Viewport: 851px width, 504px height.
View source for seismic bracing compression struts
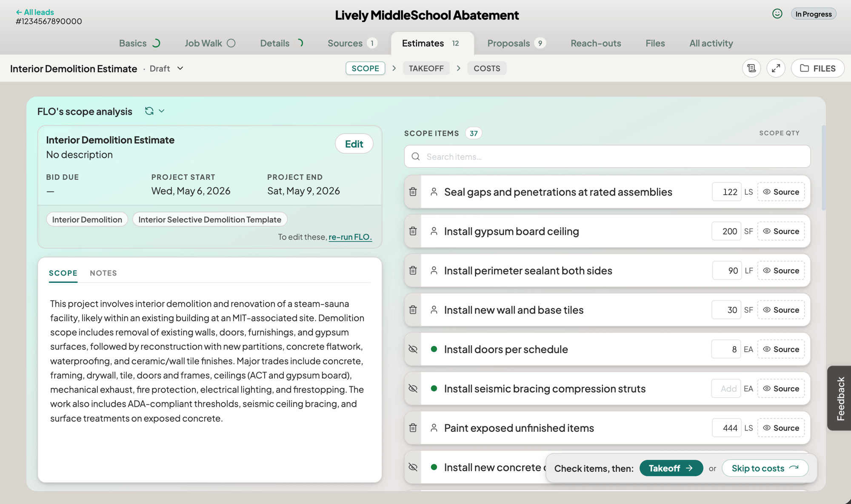[x=781, y=388]
